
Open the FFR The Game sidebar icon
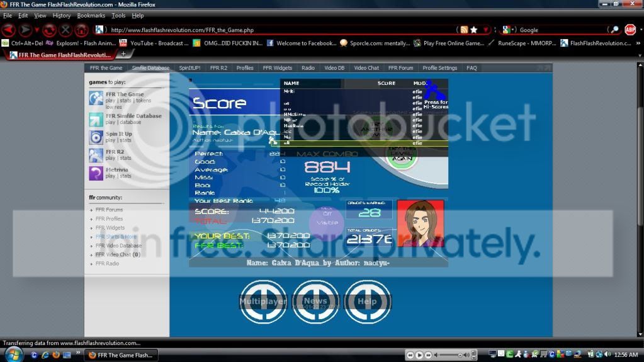96,98
